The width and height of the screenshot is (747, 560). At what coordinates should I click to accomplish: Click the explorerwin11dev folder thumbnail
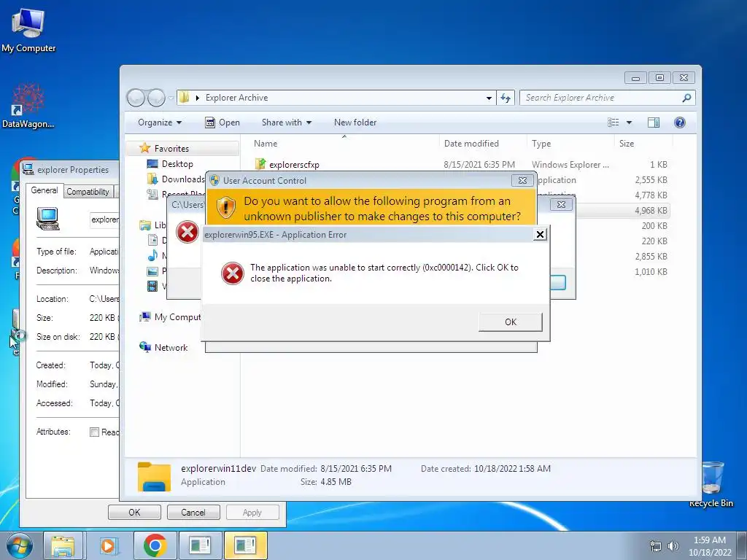tap(154, 476)
